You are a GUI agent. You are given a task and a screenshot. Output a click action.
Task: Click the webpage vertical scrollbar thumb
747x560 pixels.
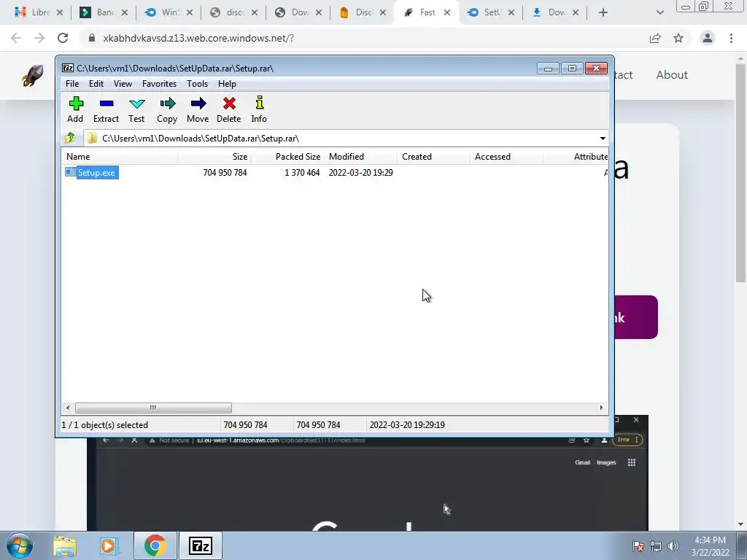pos(740,172)
